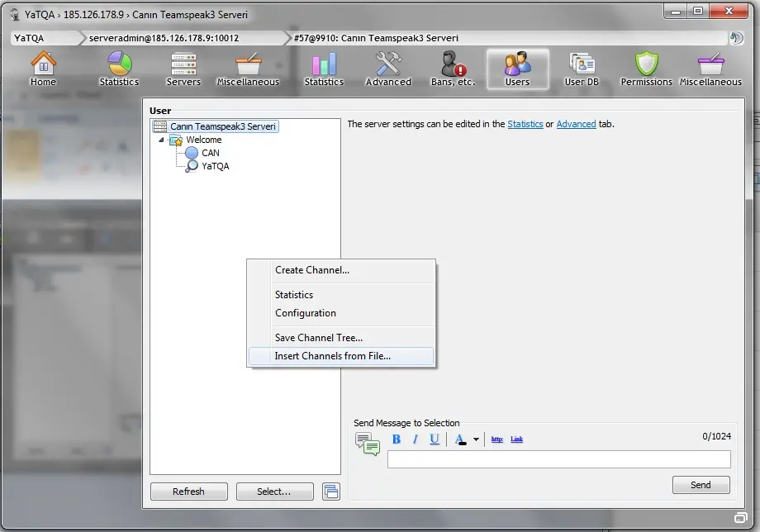Choose Insert Channels from File... in the context menu
Viewport: 760px width, 532px height.
pyautogui.click(x=340, y=356)
